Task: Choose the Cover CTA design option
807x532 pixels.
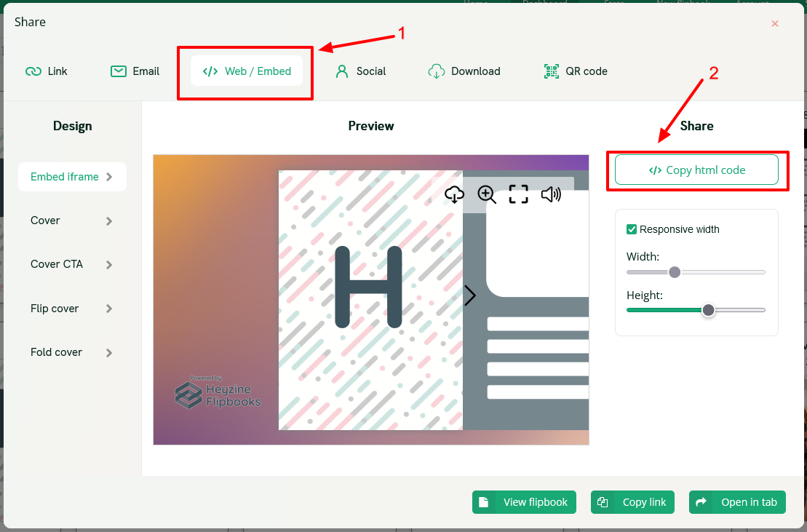Action: tap(72, 264)
